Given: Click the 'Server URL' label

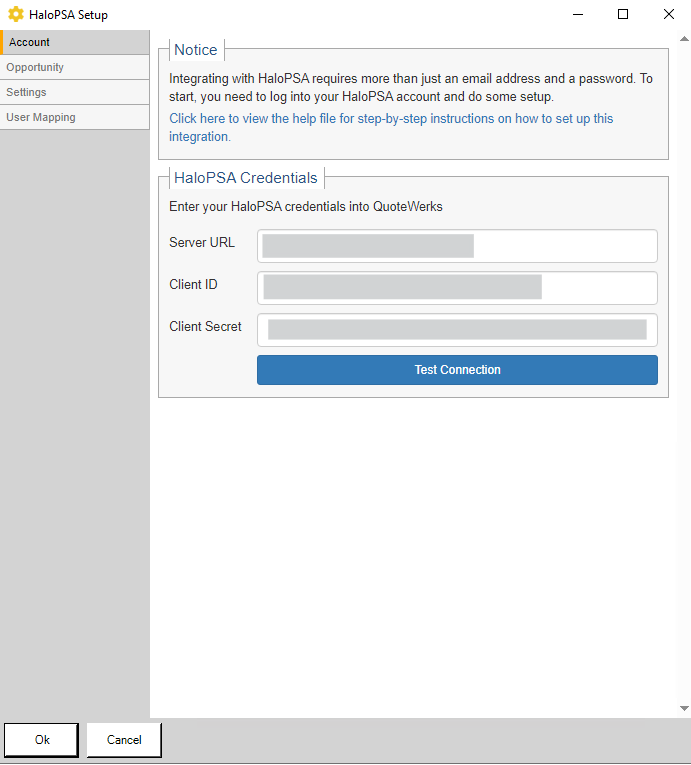Looking at the screenshot, I should tap(202, 242).
